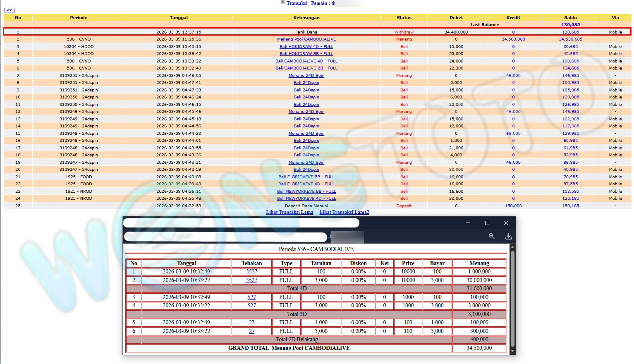The width and height of the screenshot is (634, 364).
Task: Click the popup scrollbar down arrow
Action: [513, 351]
